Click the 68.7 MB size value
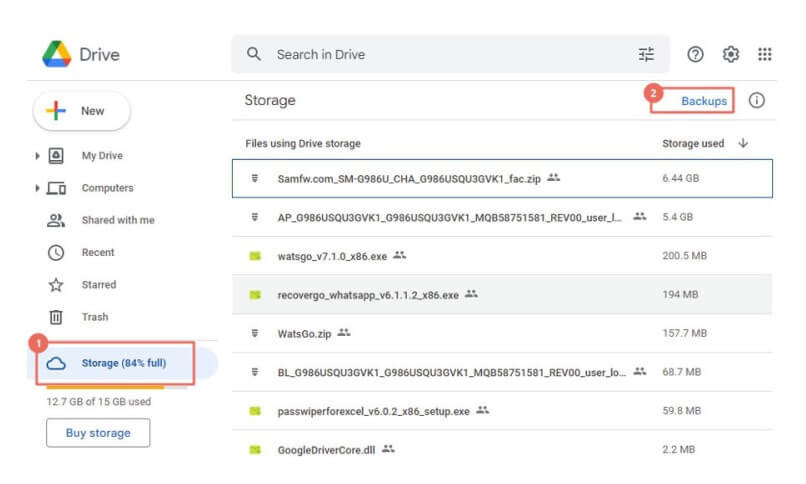806x484 pixels. point(682,372)
